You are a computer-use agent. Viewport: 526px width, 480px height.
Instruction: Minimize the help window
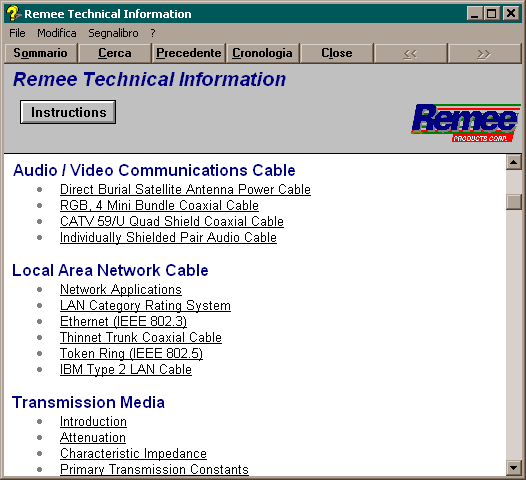475,14
